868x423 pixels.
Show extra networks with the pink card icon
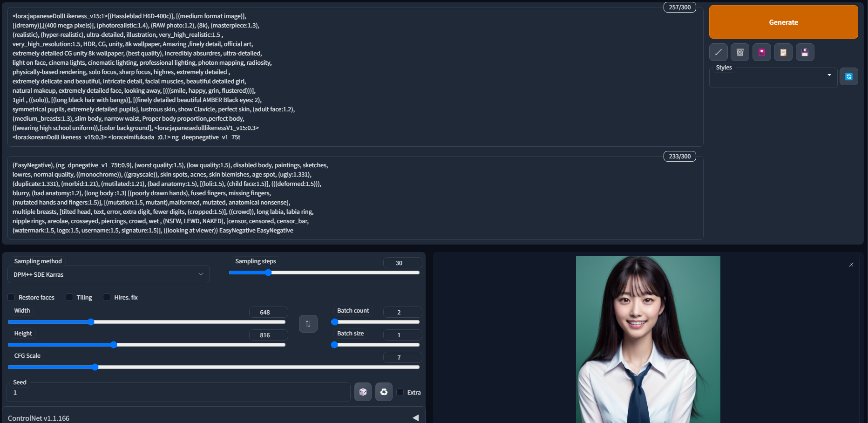pyautogui.click(x=761, y=52)
